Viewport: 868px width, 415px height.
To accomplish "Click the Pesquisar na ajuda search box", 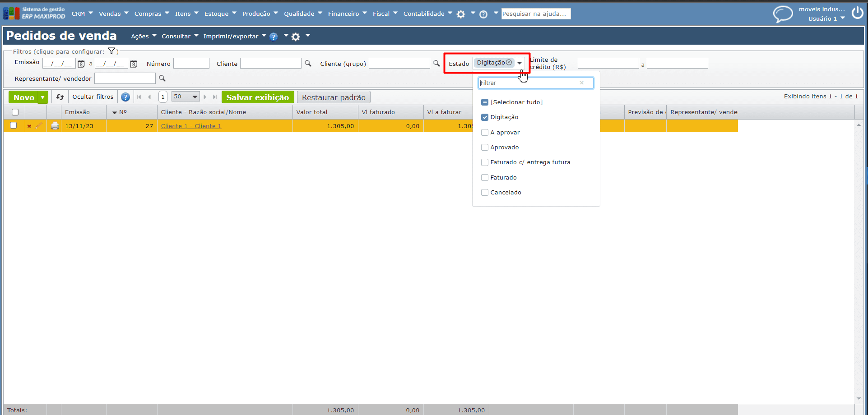I will [x=536, y=14].
